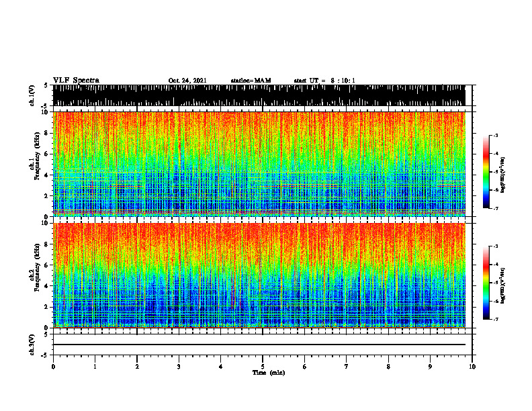This screenshot has height=411, width=532.
Task: Click time axis tick label "0"
Action: [x=53, y=367]
